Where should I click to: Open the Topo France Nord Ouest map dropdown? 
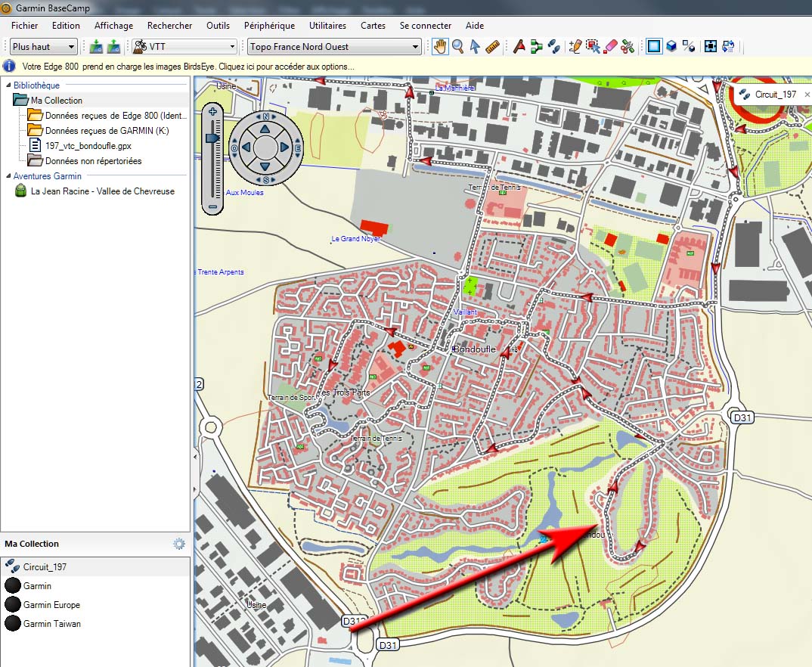pyautogui.click(x=334, y=47)
